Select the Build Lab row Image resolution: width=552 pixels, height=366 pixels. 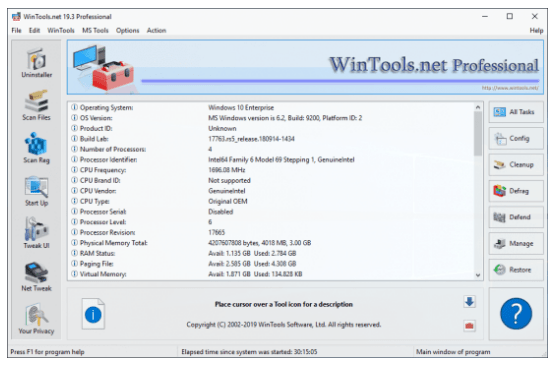272,139
